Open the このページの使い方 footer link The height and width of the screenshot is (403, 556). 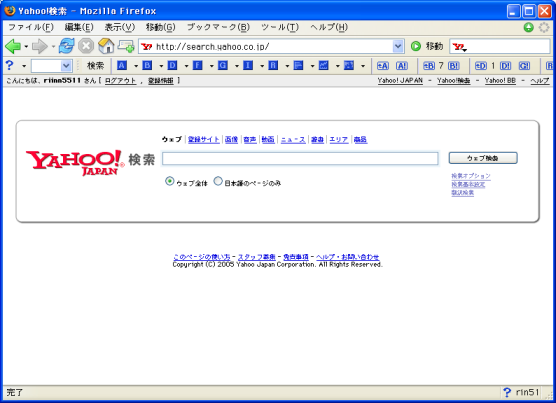coord(202,257)
